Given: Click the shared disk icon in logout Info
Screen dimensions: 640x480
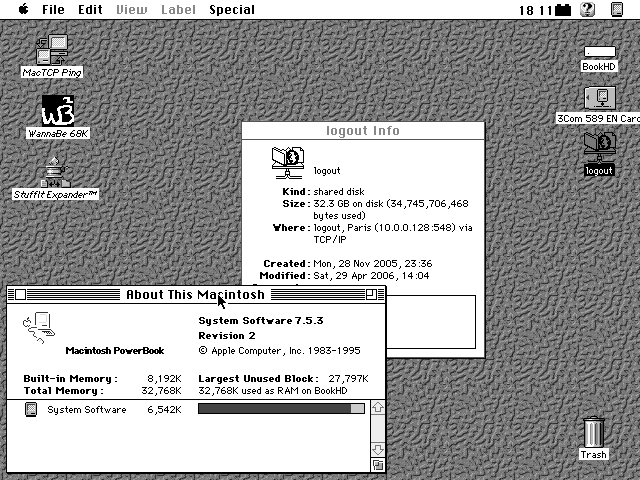Looking at the screenshot, I should pos(288,160).
